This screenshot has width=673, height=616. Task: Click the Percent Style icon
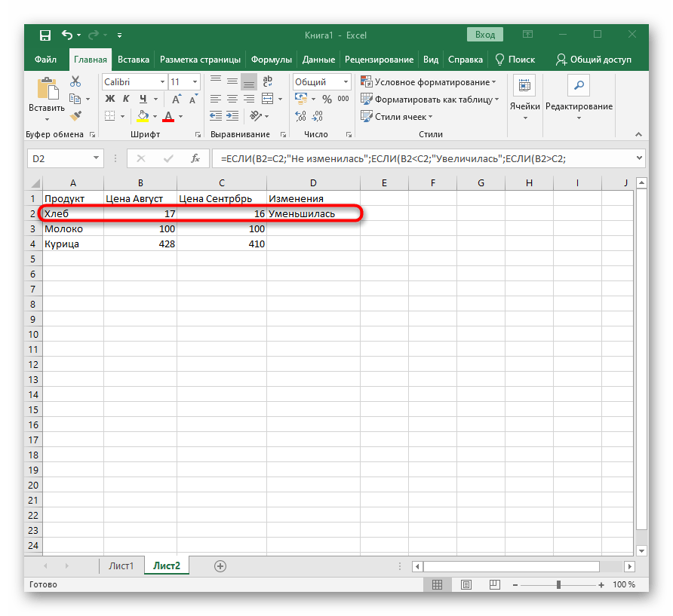[x=326, y=99]
